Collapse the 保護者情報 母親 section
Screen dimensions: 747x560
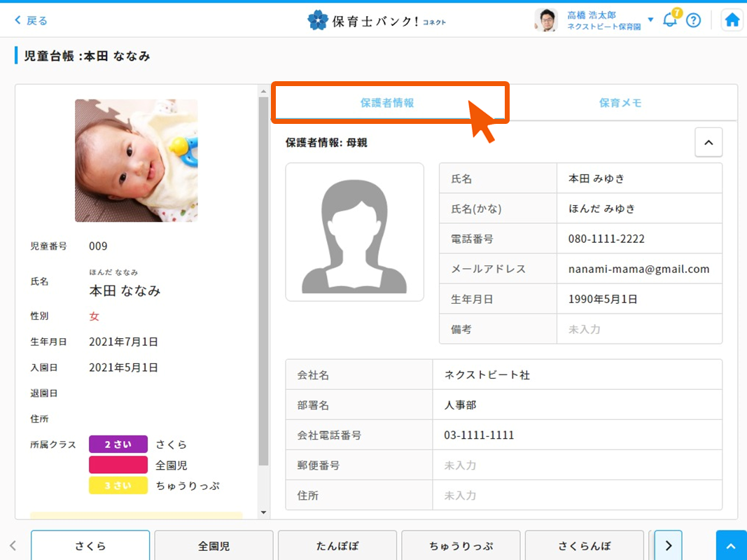click(x=708, y=142)
